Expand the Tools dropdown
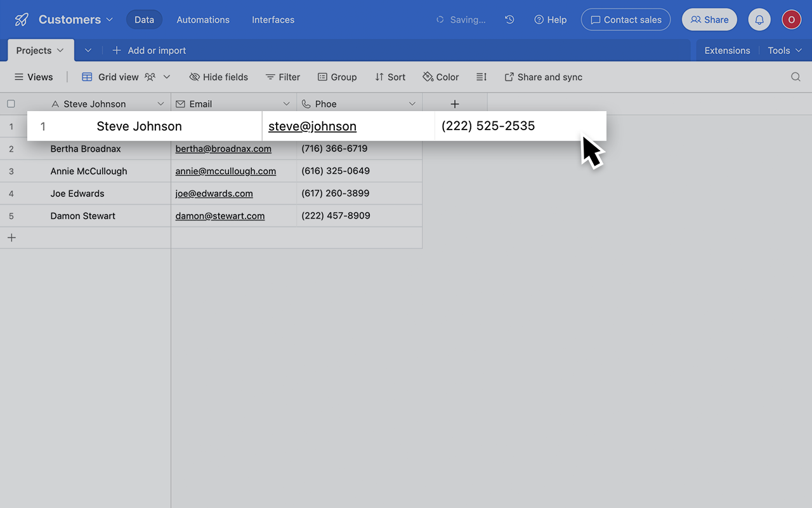Viewport: 812px width, 508px height. point(785,50)
